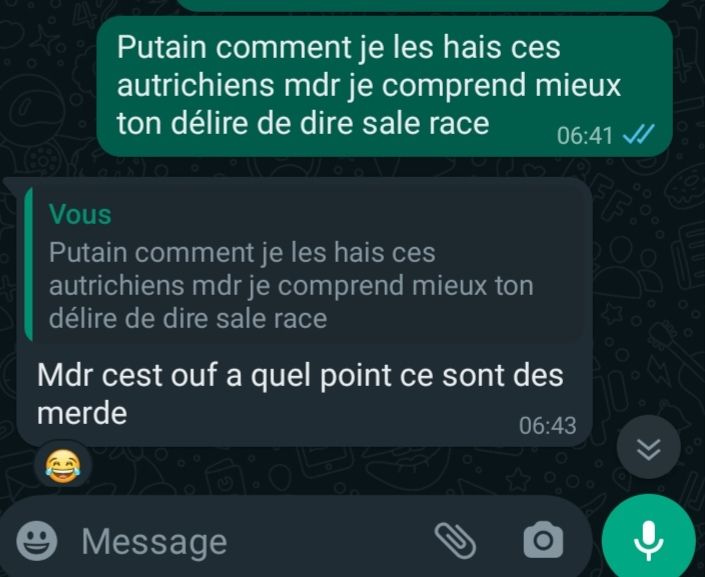This screenshot has height=577, width=705.
Task: Tap the 06:41 timestamp
Action: click(x=585, y=135)
